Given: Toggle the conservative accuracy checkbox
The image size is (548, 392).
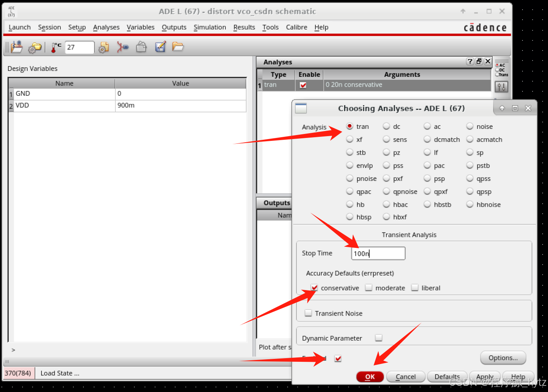Looking at the screenshot, I should [314, 288].
